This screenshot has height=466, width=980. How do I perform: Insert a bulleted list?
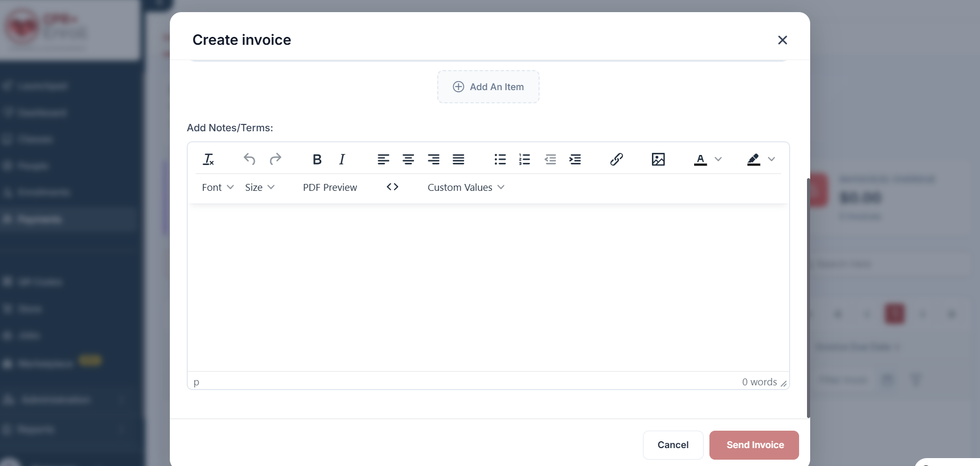pyautogui.click(x=500, y=159)
